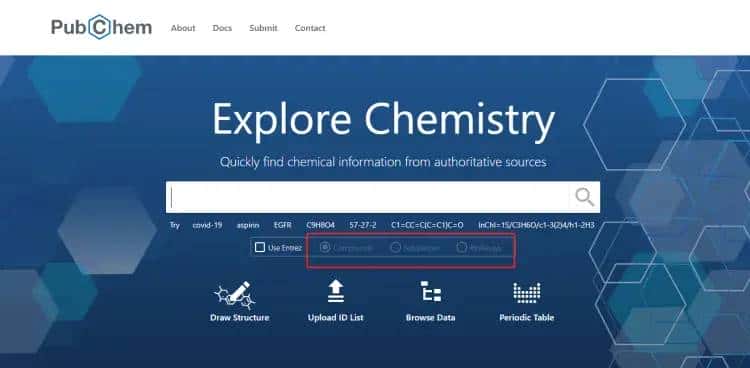Viewport: 750px width, 368px height.
Task: Click the magnifying glass search icon
Action: point(584,197)
